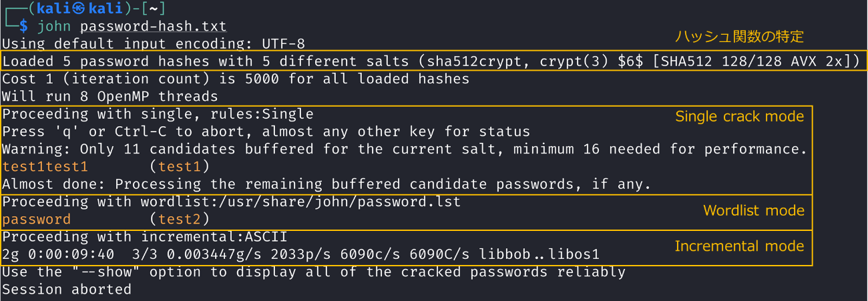This screenshot has width=868, height=301.
Task: Click the 'Single crack mode' label
Action: pyautogui.click(x=739, y=117)
